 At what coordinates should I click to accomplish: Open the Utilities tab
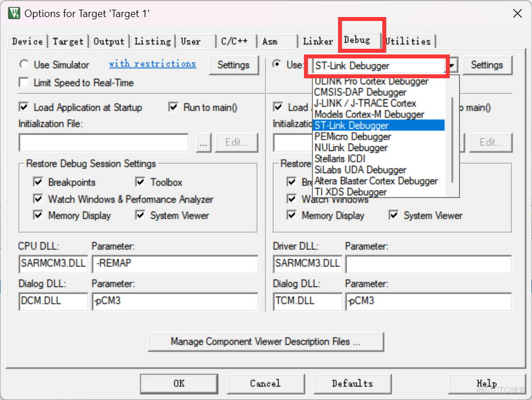coord(409,41)
